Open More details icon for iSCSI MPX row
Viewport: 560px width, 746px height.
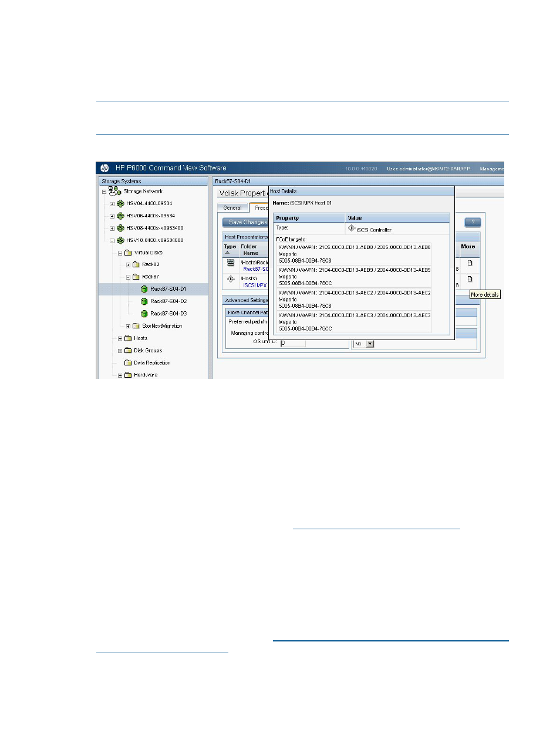tap(470, 279)
